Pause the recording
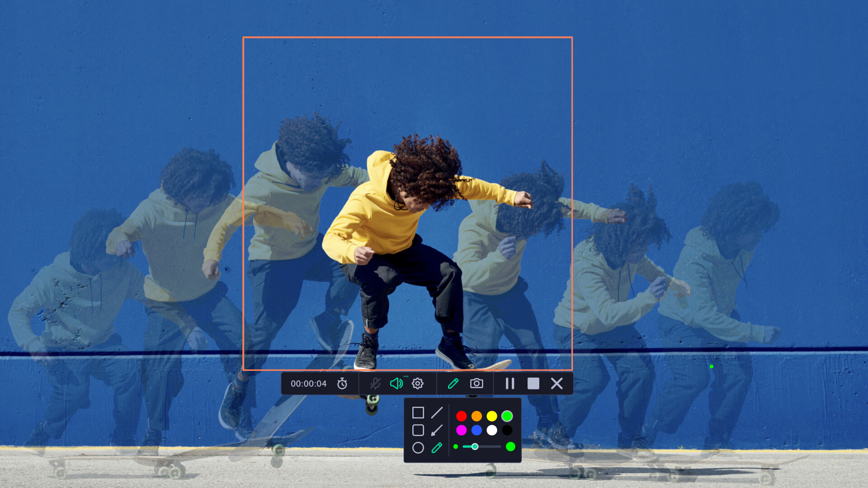The height and width of the screenshot is (488, 868). click(x=510, y=384)
